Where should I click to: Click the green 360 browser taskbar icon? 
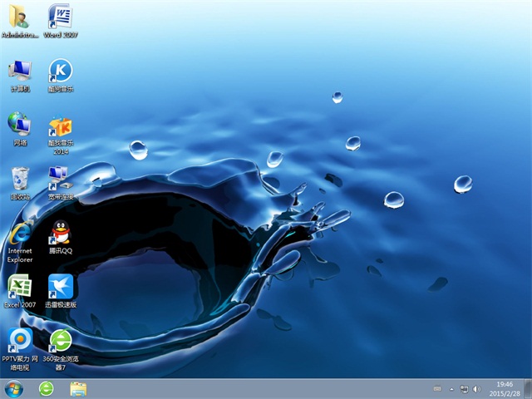tap(47, 388)
